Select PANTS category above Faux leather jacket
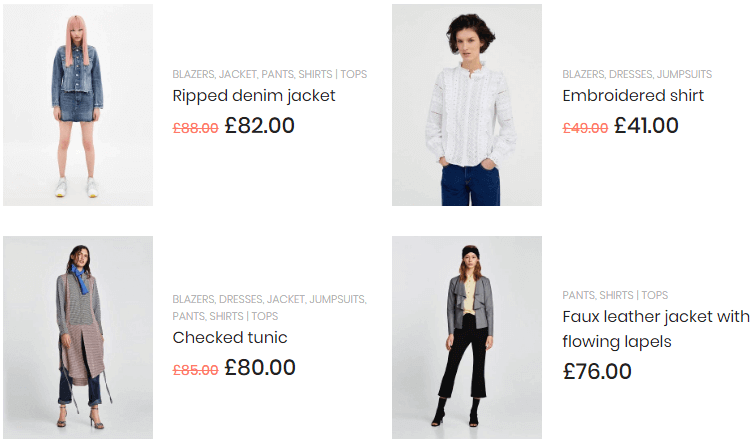Screen dimensions: 755x444 [579, 295]
